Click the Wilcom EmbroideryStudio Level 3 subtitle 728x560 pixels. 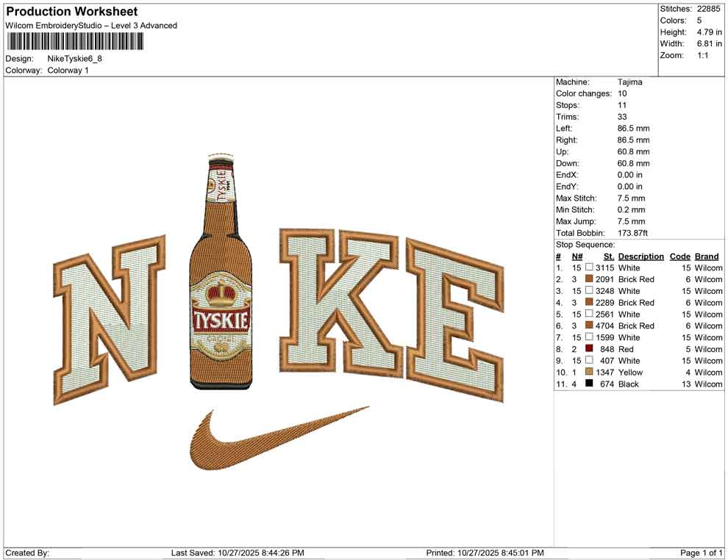(91, 26)
